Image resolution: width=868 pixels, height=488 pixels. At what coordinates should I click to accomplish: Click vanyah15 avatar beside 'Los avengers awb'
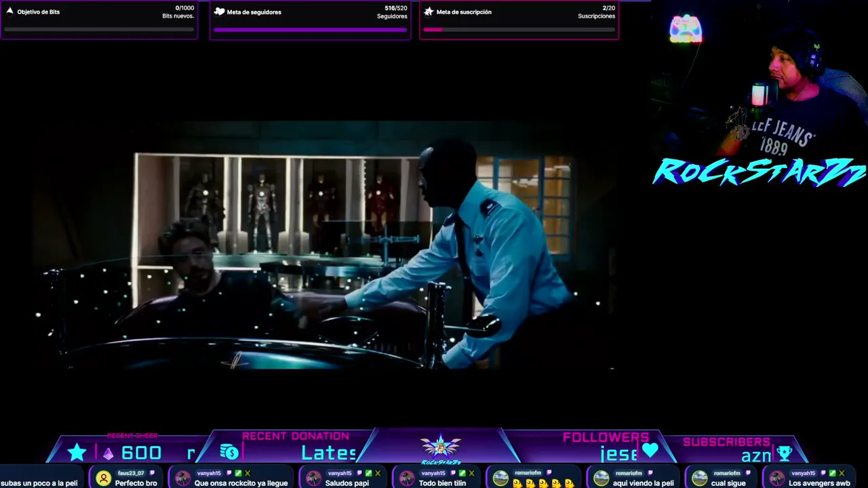tap(777, 479)
